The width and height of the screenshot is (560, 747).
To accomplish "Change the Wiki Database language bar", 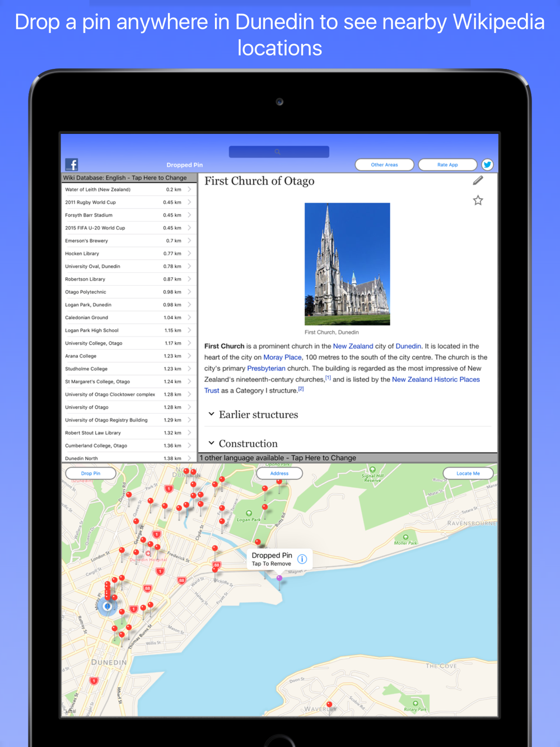I will tap(129, 178).
